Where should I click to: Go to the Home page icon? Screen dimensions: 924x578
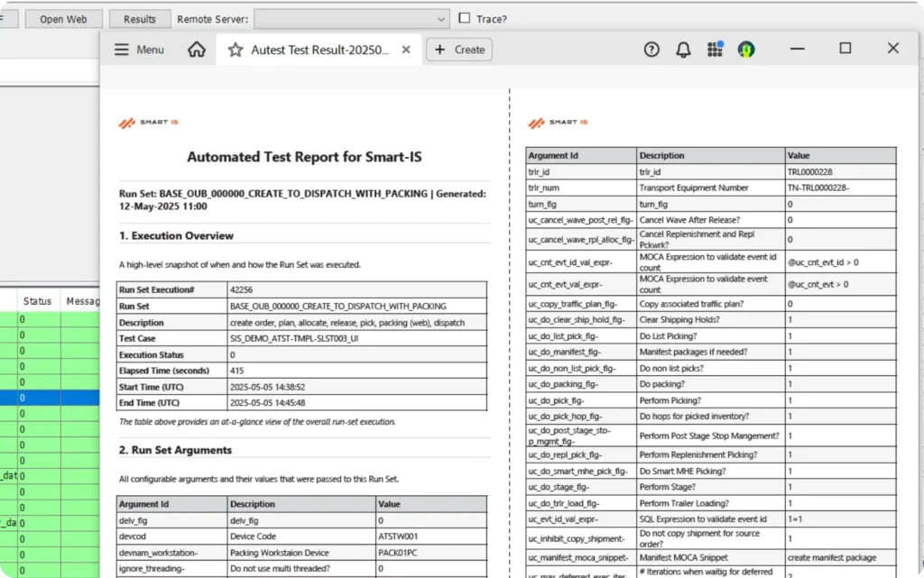point(197,50)
